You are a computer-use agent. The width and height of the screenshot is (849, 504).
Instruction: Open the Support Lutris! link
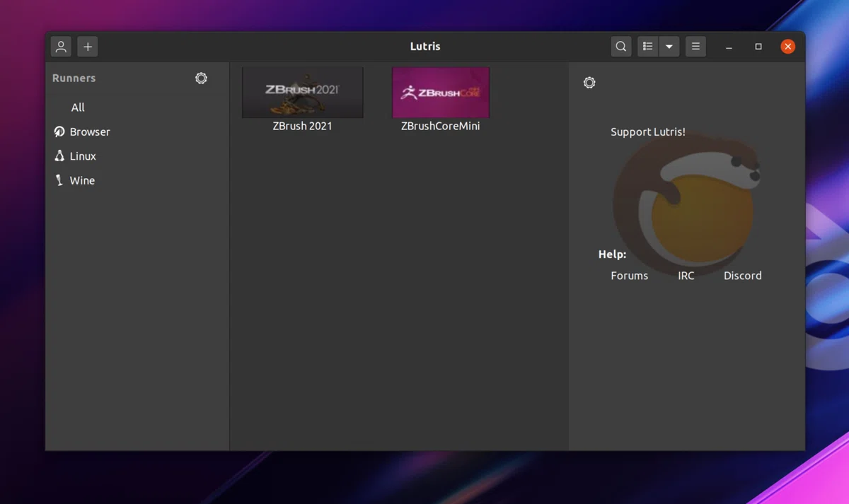pyautogui.click(x=648, y=132)
